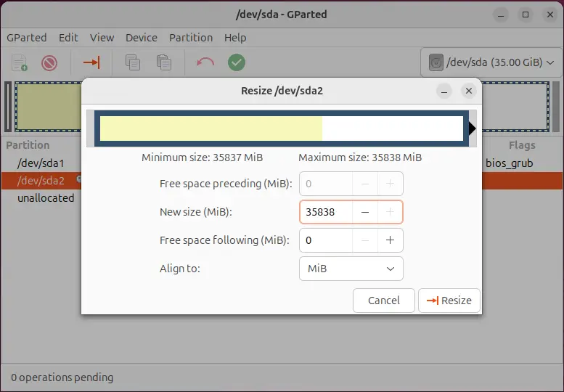
Task: Decrease New size with minus button
Action: (365, 212)
